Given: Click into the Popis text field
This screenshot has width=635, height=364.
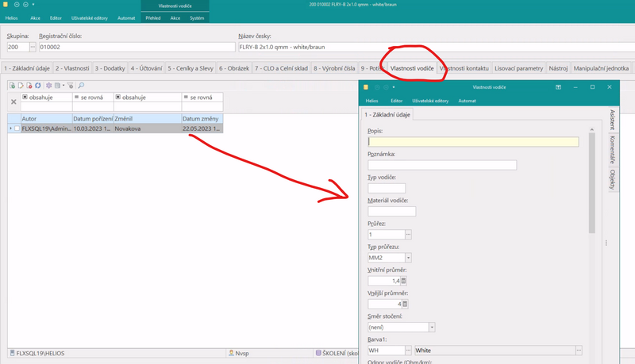Looking at the screenshot, I should coord(473,142).
